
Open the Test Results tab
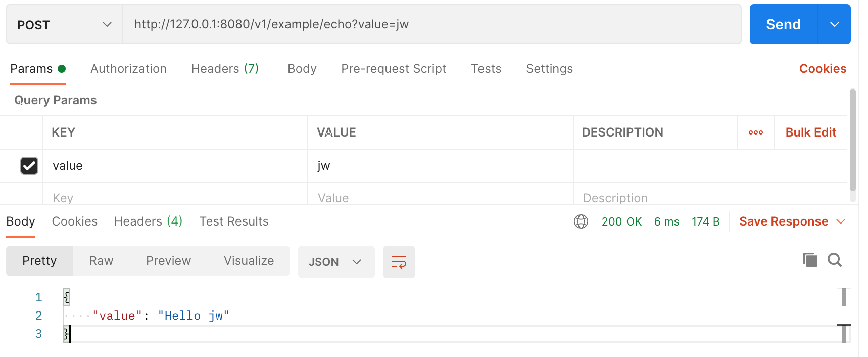(233, 221)
